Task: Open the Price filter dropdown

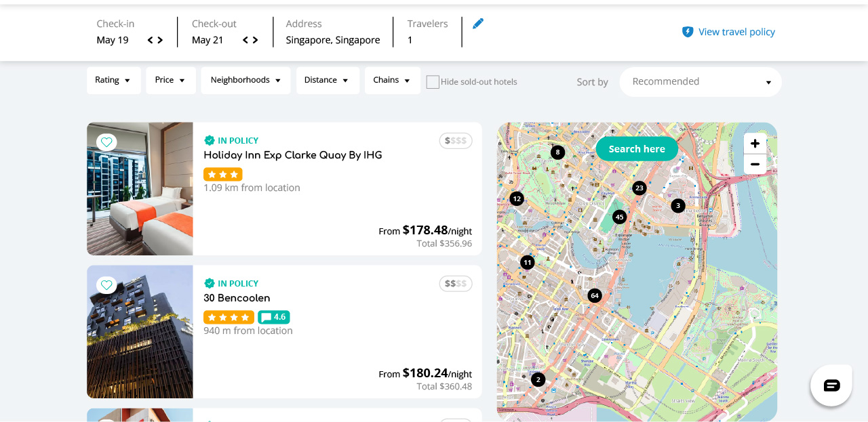Action: coord(170,80)
